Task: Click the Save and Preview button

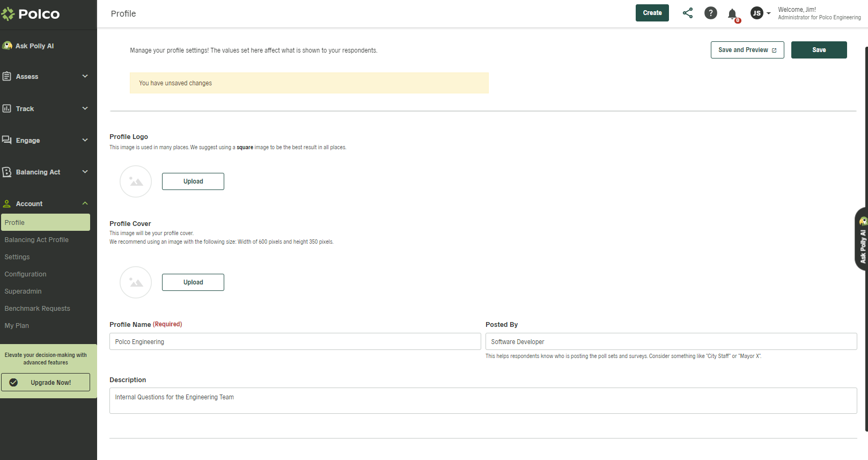Action: point(747,50)
